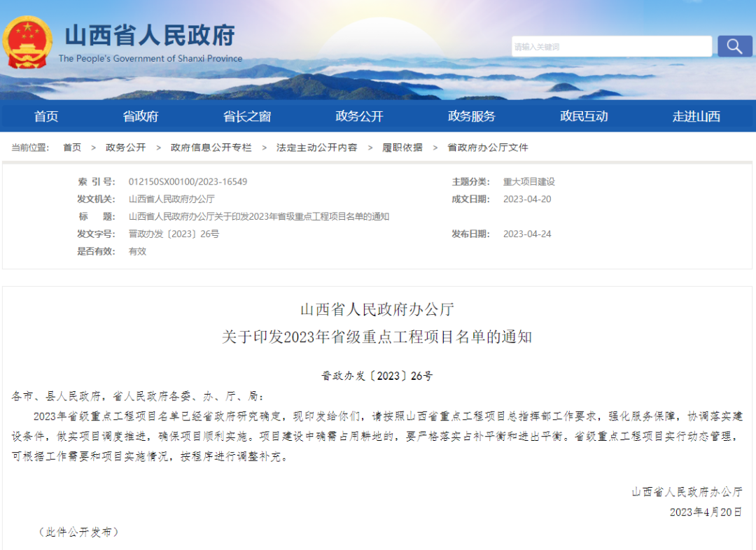Click 首页 in the breadcrumb trail

(x=72, y=148)
